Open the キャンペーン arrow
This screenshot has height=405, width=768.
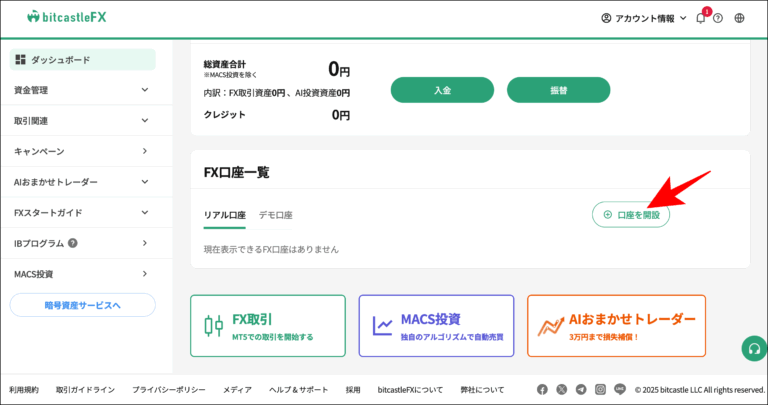144,151
